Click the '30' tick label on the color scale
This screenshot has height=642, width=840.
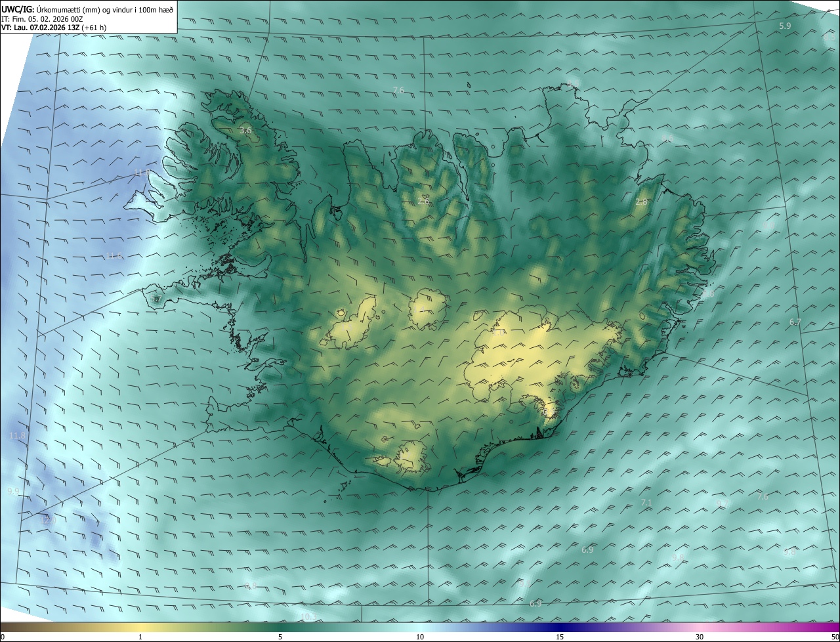pos(700,637)
